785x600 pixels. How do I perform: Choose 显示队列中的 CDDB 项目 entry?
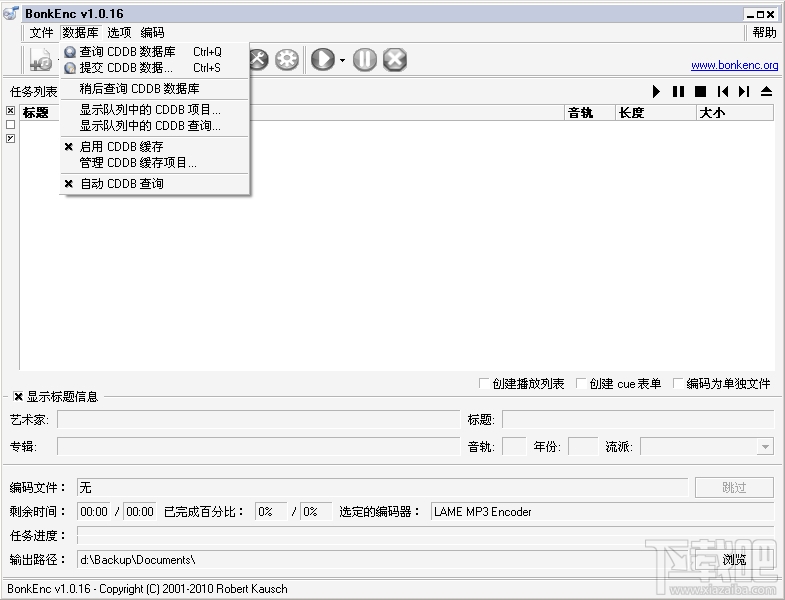pyautogui.click(x=155, y=110)
